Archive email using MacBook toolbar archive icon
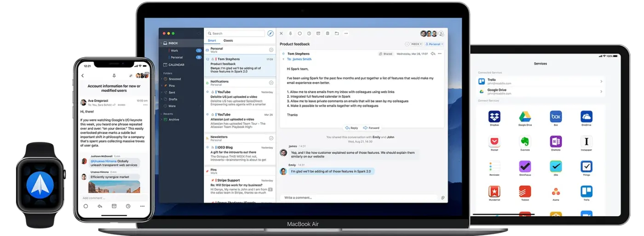This screenshot has width=644, height=236. (x=318, y=34)
